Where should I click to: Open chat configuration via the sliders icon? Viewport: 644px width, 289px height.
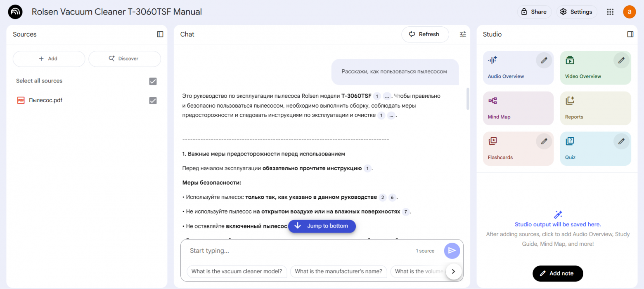(462, 34)
